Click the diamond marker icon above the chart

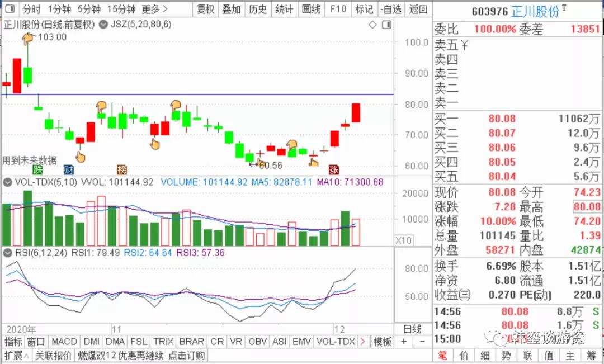tap(372, 25)
